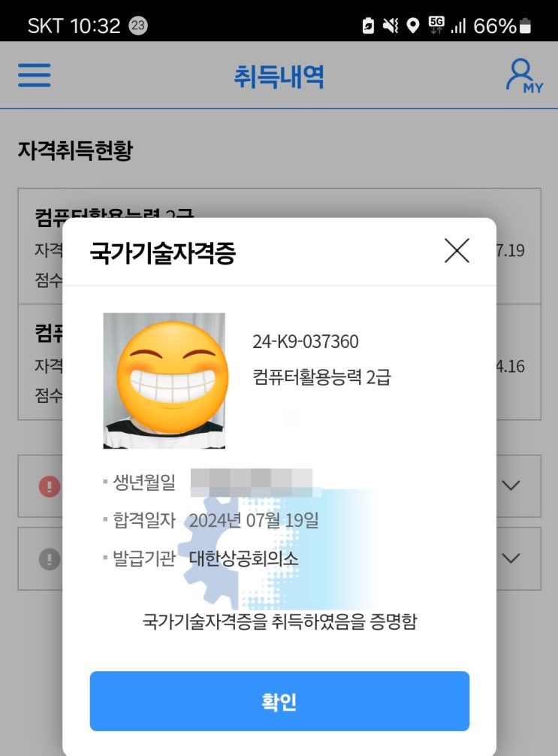Screen dimensions: 558x756
Task: Tap the gray exclamation alert icon
Action: click(x=49, y=559)
